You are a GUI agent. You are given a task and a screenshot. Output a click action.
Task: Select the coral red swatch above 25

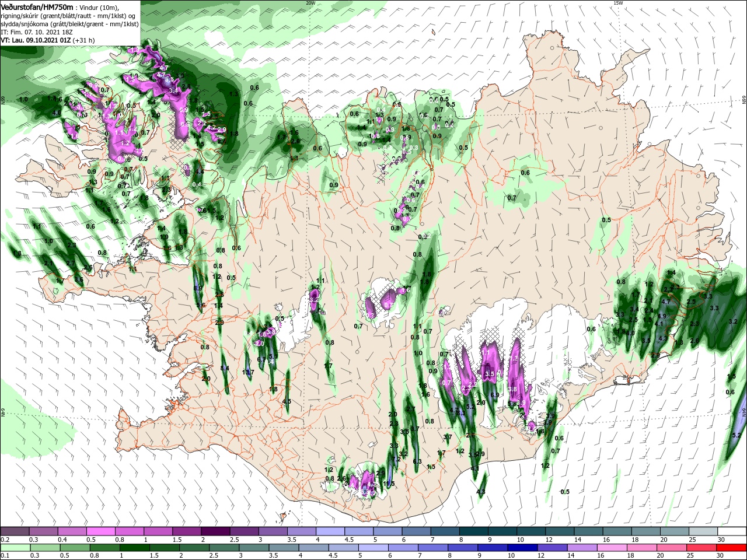pos(701,547)
